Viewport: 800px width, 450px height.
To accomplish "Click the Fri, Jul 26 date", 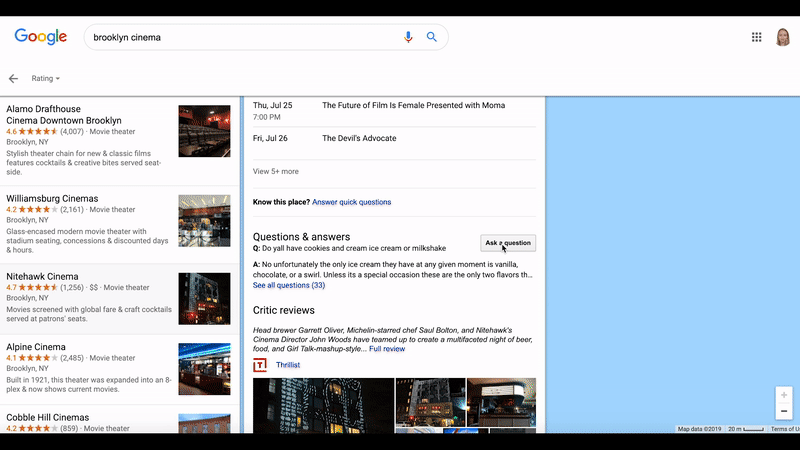I will (270, 138).
